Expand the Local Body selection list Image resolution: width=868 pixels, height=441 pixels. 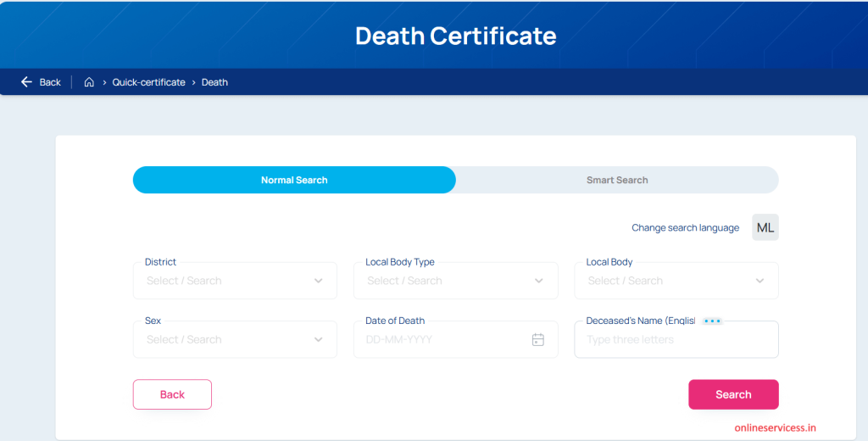click(x=676, y=281)
